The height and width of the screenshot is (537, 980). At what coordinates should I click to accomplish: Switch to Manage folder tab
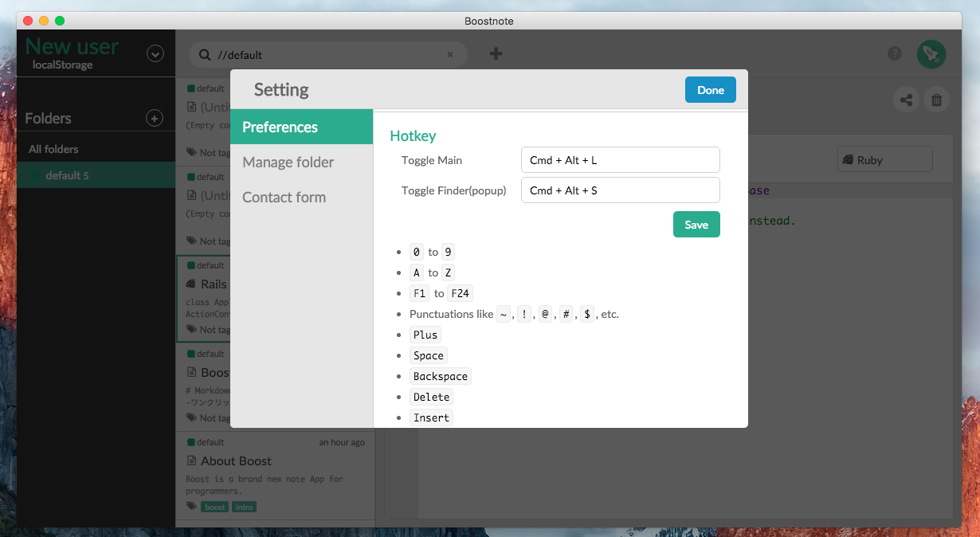301,162
